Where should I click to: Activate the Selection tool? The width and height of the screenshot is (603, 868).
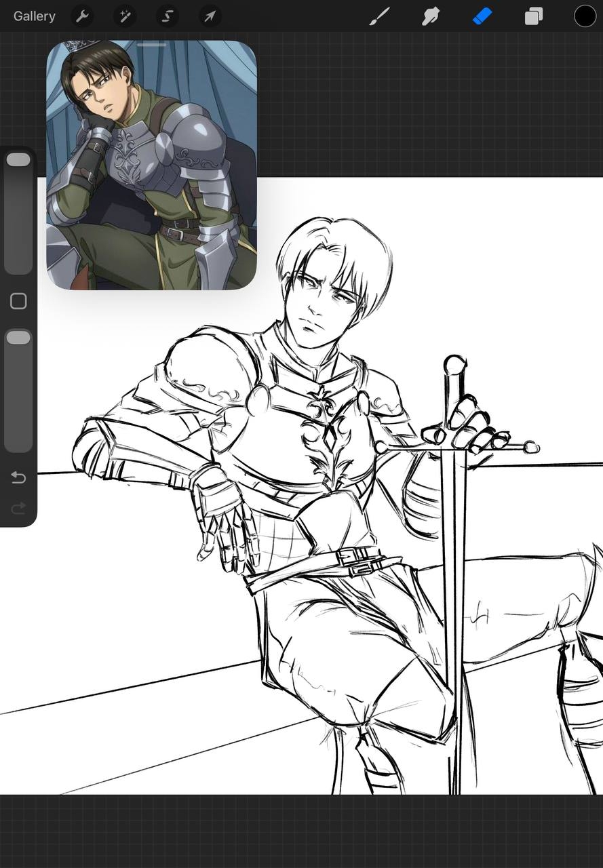[167, 16]
